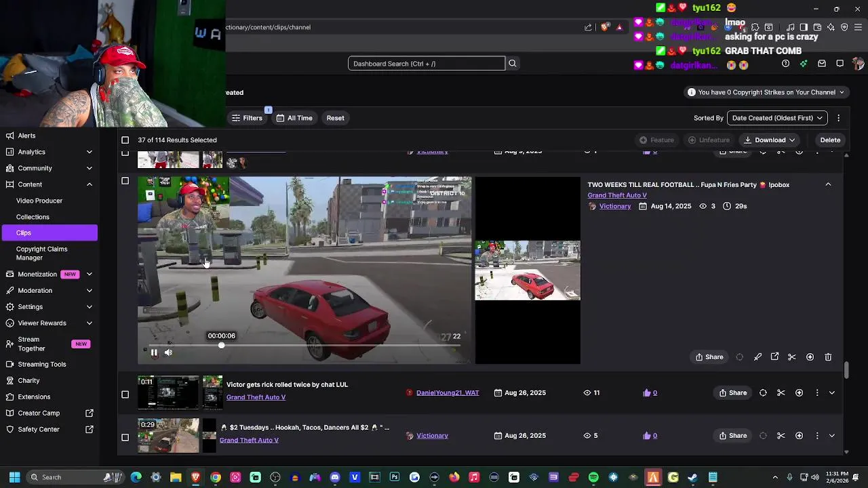Share the rick rolled clip
This screenshot has height=488, width=868.
733,393
